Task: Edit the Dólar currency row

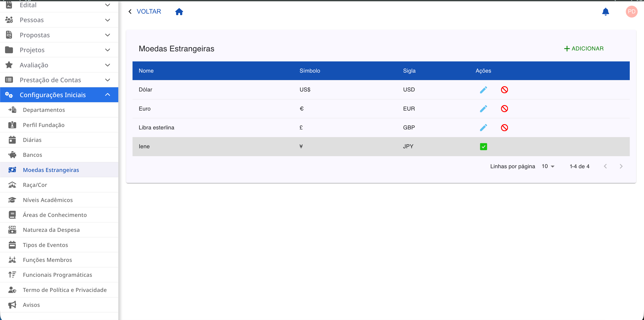Action: (483, 90)
